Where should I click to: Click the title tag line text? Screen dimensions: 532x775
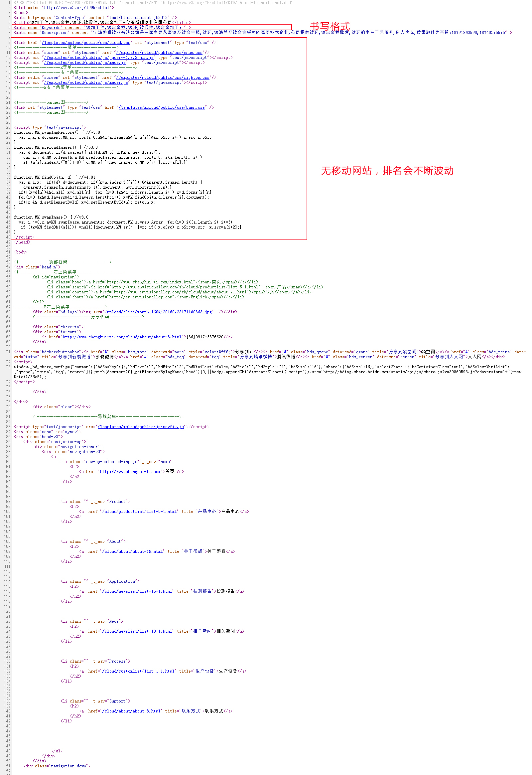coord(102,23)
